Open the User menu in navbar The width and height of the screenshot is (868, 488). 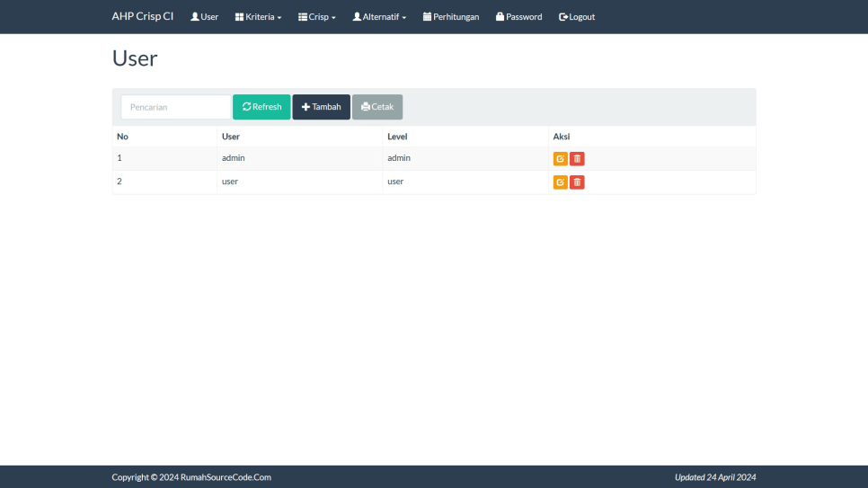click(204, 17)
